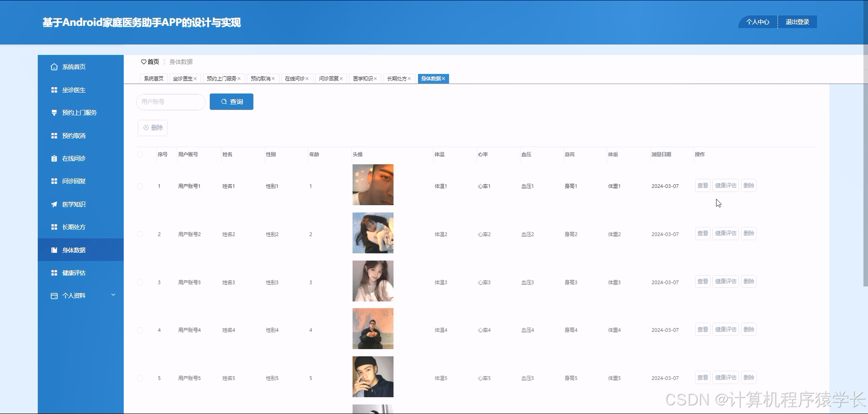Open avatar thumbnail for 用户账号2

tap(373, 233)
